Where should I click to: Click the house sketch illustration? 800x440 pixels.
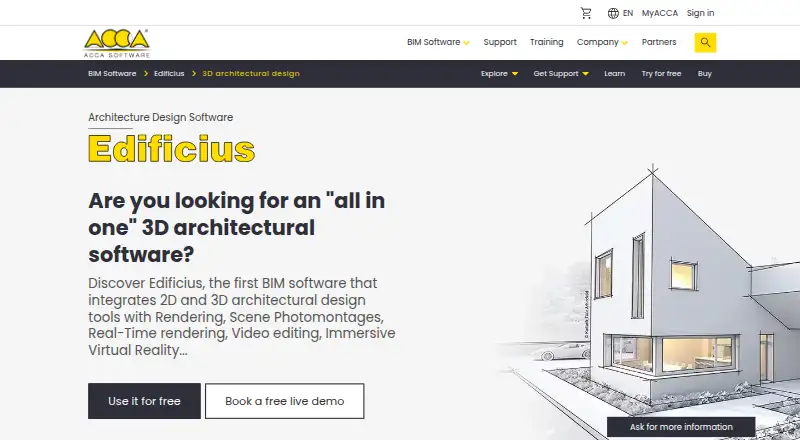pos(648,301)
